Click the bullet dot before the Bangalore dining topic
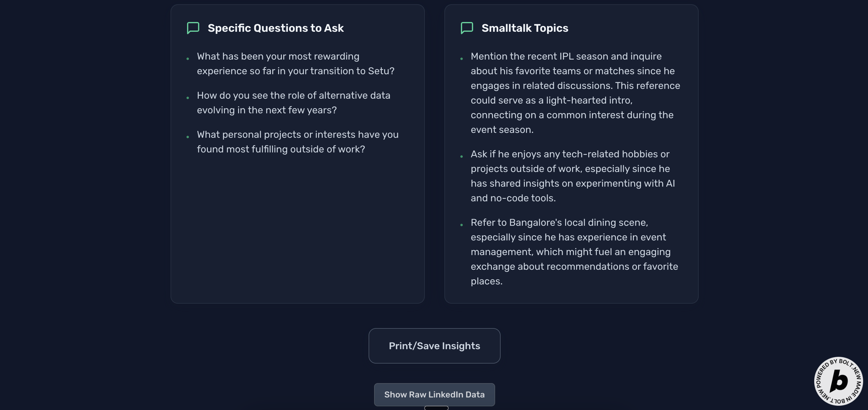Screen dimensions: 868x410 pos(461,225)
